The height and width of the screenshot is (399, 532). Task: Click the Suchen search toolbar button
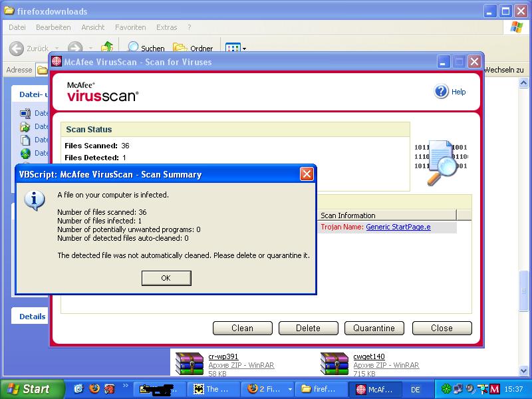(x=146, y=48)
